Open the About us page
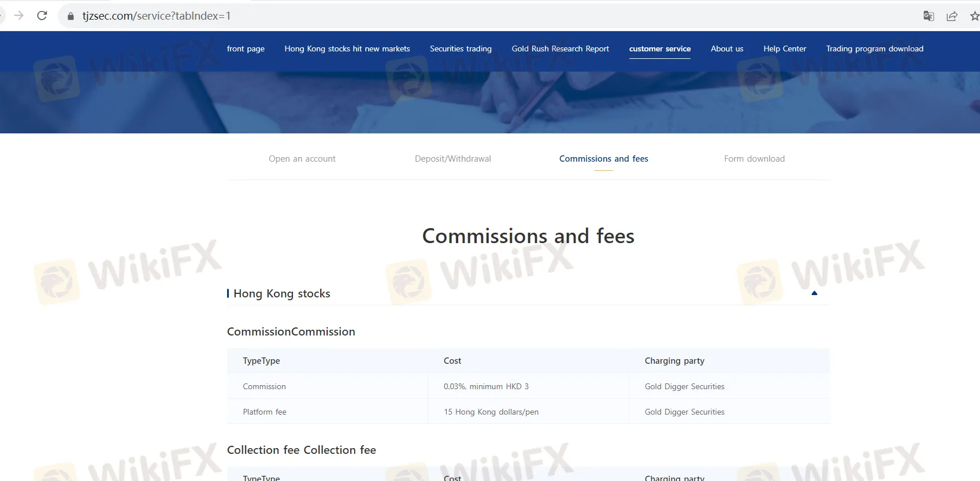 [727, 49]
